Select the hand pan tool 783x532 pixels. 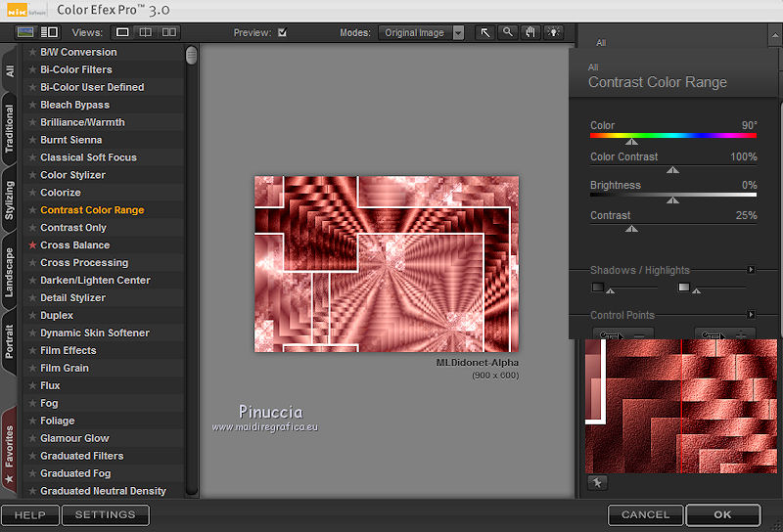tap(530, 32)
